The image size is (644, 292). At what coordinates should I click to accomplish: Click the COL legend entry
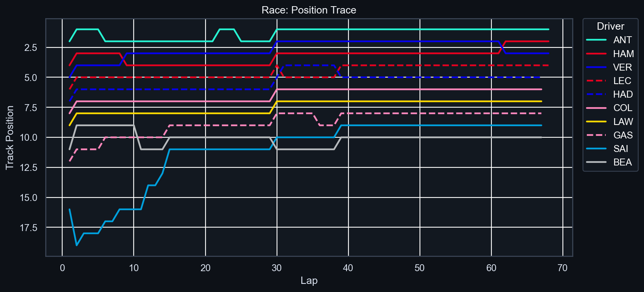pyautogui.click(x=609, y=108)
